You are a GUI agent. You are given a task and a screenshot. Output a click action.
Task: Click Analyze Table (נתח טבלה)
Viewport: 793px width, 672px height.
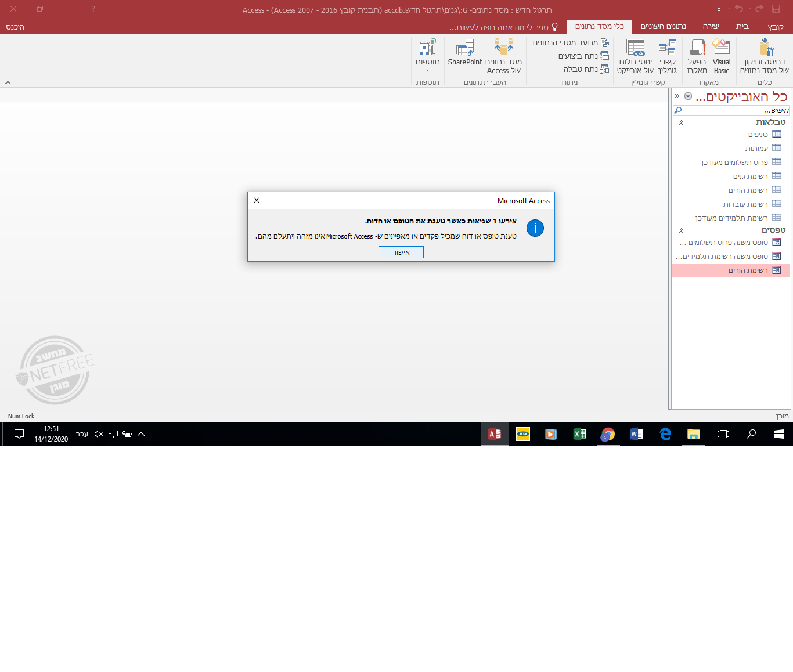[586, 69]
